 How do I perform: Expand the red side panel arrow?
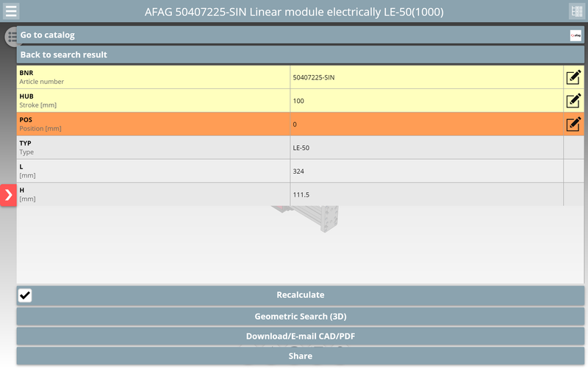point(8,195)
